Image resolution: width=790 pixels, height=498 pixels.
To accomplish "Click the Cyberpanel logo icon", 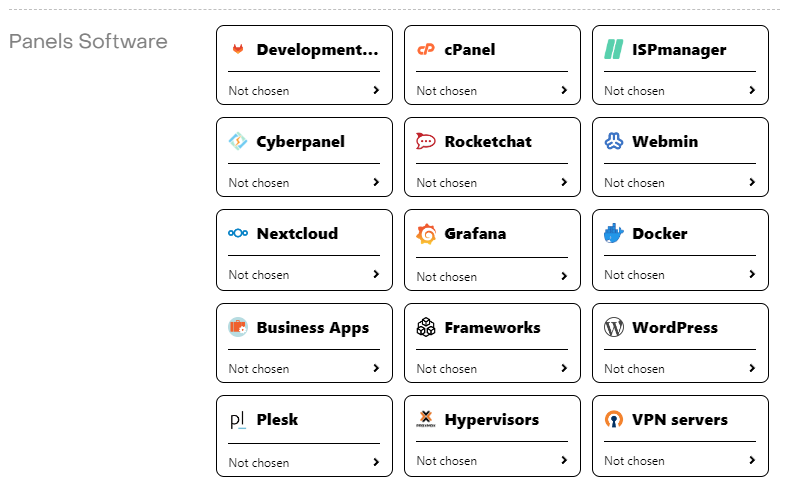I will pos(238,142).
